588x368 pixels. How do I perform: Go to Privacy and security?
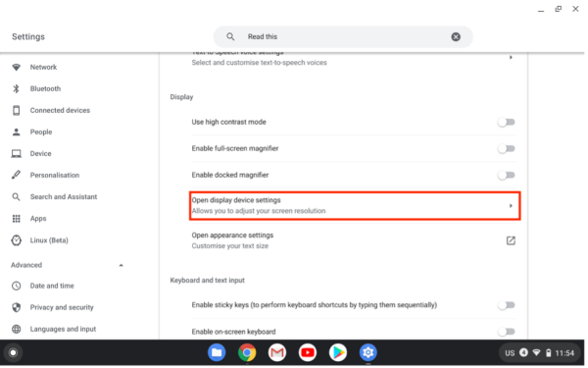[x=62, y=307]
